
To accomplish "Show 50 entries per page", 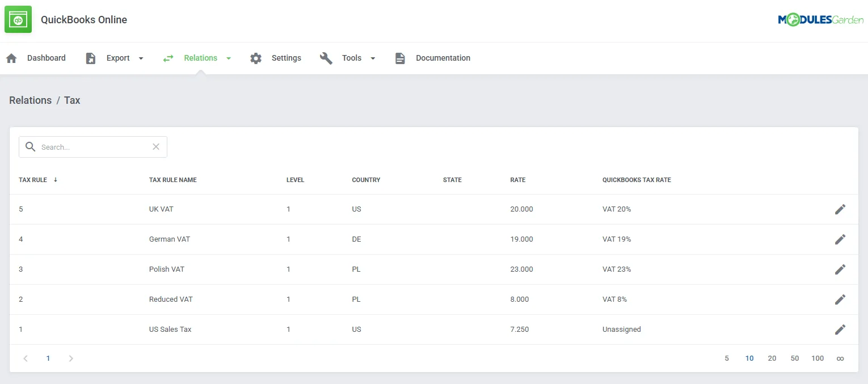I will coord(795,358).
